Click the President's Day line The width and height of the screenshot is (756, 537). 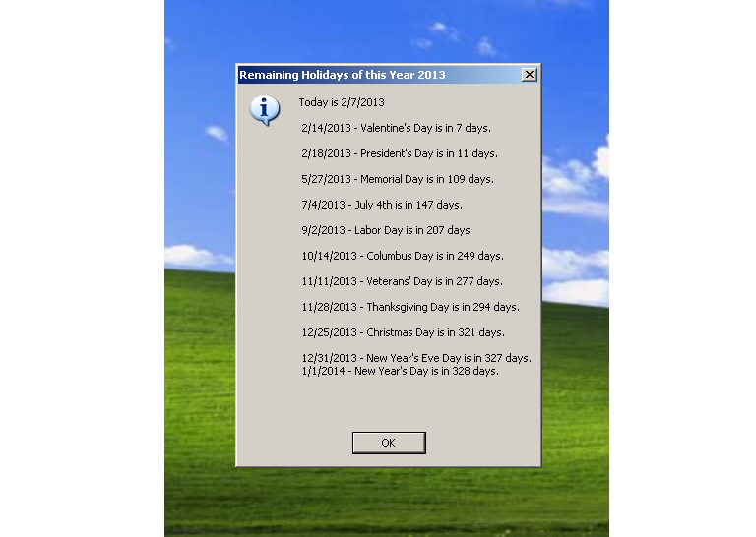(x=400, y=153)
